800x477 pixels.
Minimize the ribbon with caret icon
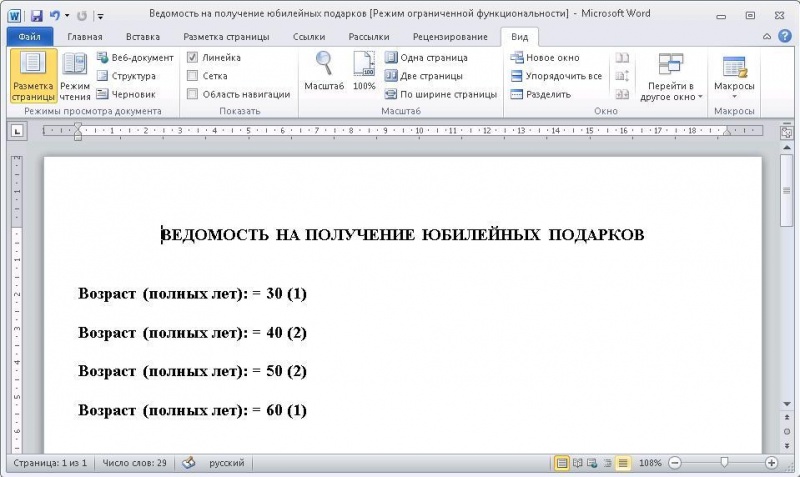click(x=766, y=36)
